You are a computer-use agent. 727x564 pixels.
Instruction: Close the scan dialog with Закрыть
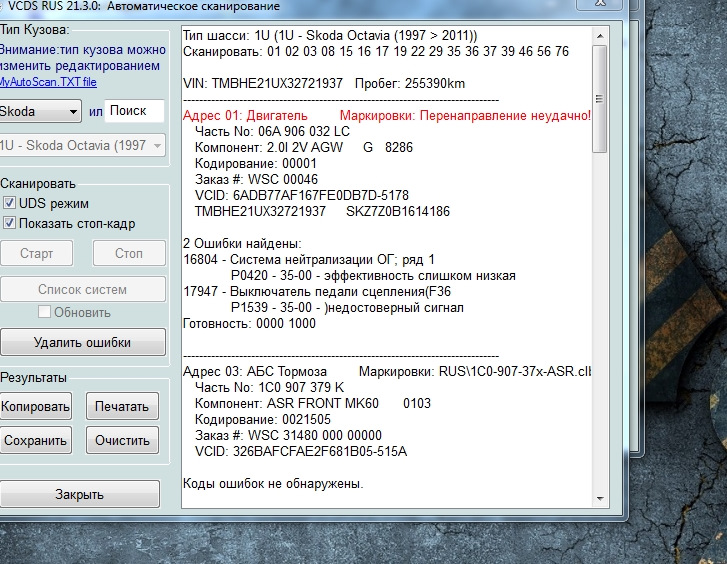79,494
